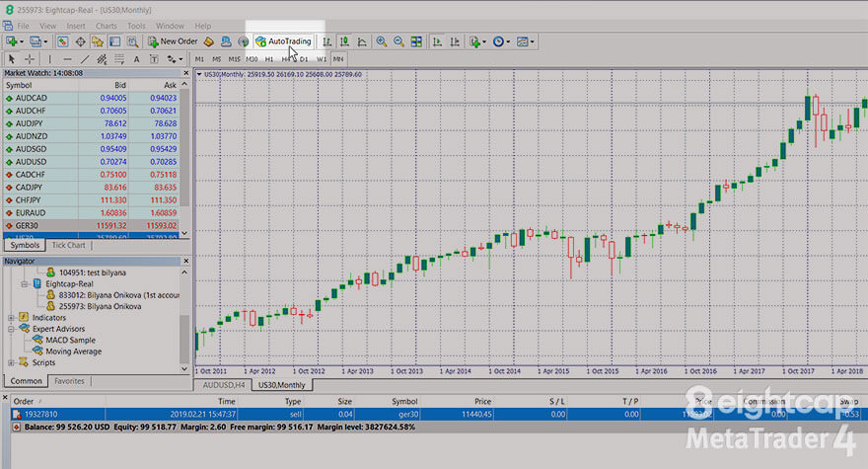The width and height of the screenshot is (868, 469).
Task: Zoom out on the chart
Action: click(x=398, y=41)
